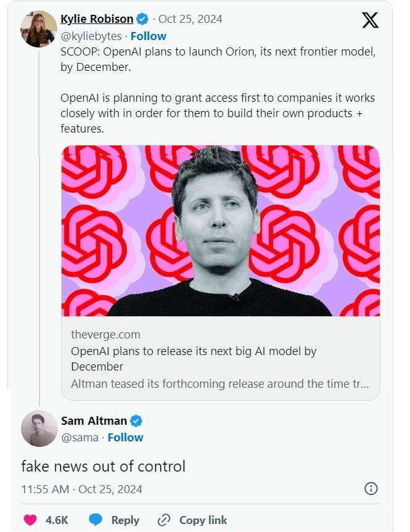Image resolution: width=410 pixels, height=532 pixels.
Task: Open The Verge article preview image
Action: 220,231
